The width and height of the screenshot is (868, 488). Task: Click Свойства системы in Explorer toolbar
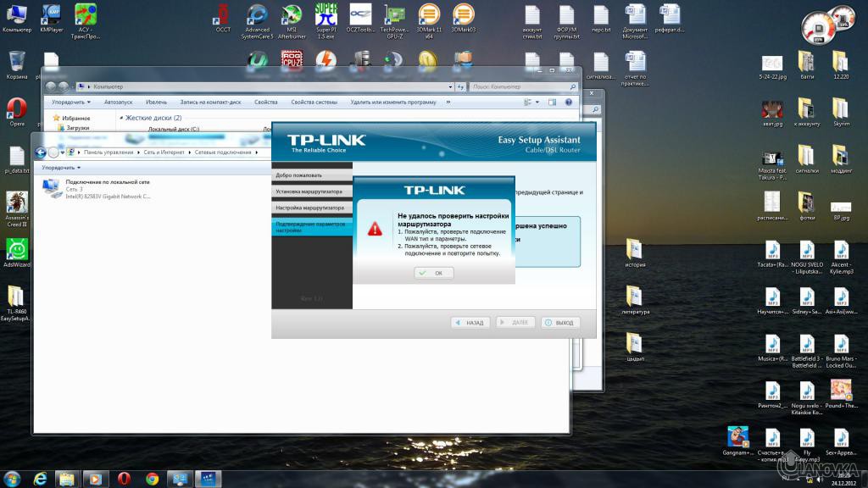tap(314, 103)
